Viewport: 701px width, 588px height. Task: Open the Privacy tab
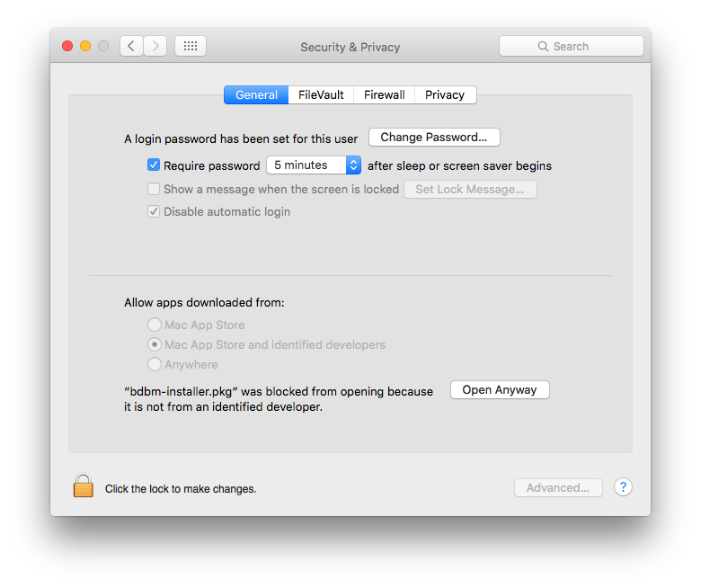[445, 94]
